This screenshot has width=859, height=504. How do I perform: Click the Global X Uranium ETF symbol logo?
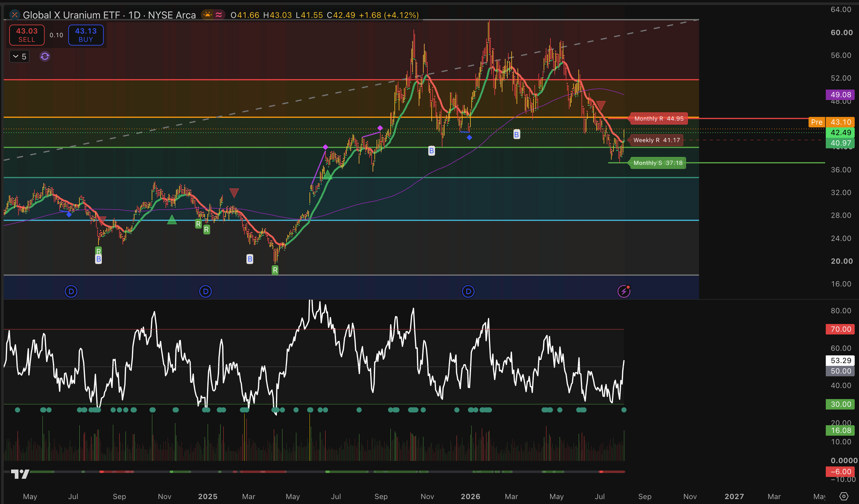[14, 15]
